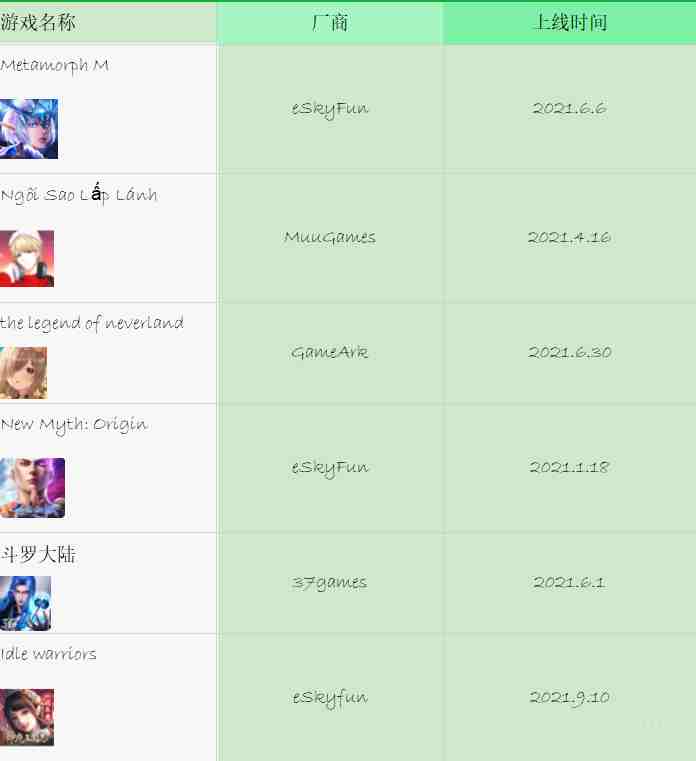Screen dimensions: 696x761
Task: Click the MuuGames vendor cell
Action: pyautogui.click(x=330, y=238)
